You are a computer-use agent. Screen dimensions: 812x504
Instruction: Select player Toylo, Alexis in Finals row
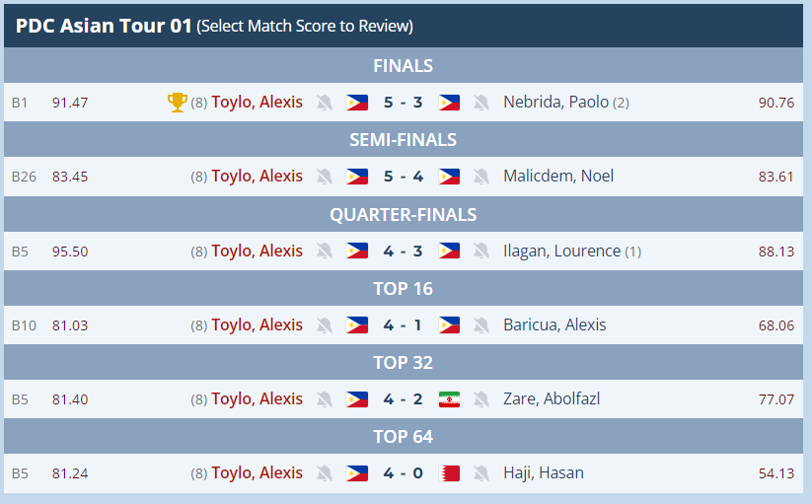pos(257,102)
